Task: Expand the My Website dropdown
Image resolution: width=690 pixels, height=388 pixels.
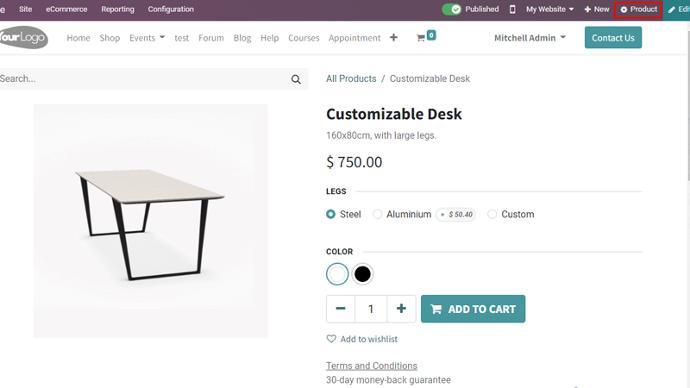Action: pos(550,9)
